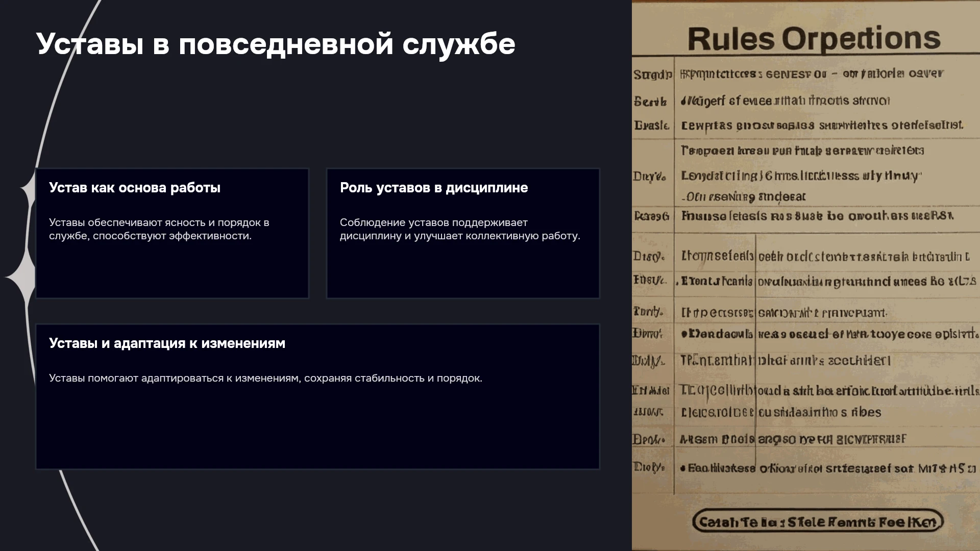Click the last bulleted row of the document table
The height and width of the screenshot is (551, 980).
[805, 468]
